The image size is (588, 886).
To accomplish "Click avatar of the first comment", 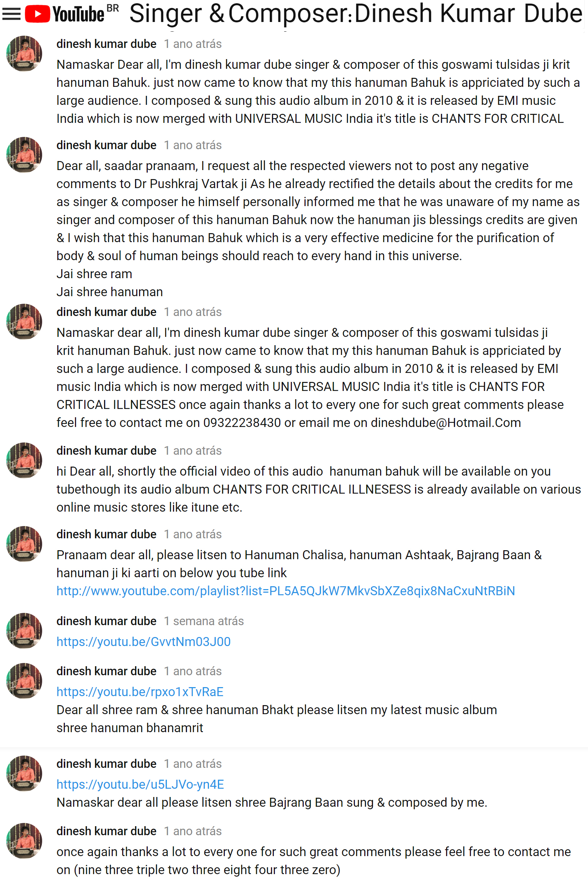I will pyautogui.click(x=24, y=53).
